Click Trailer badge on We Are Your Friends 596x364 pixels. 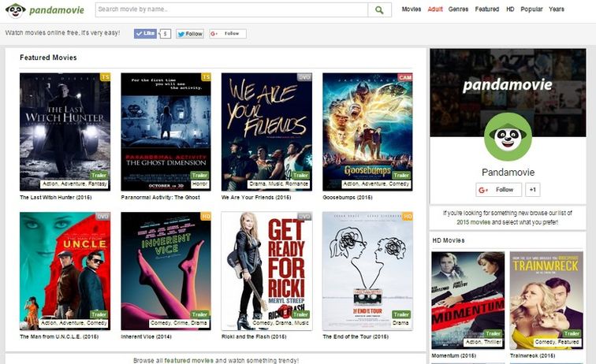pos(300,175)
